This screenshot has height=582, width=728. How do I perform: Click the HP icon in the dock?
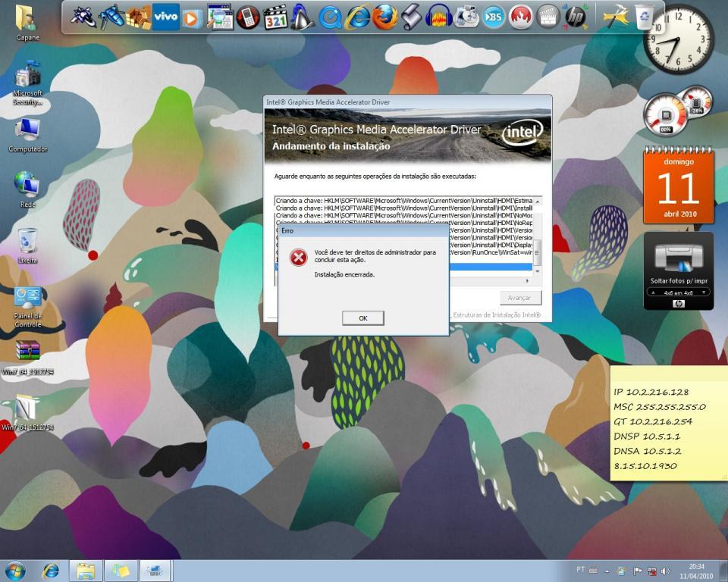coord(576,17)
